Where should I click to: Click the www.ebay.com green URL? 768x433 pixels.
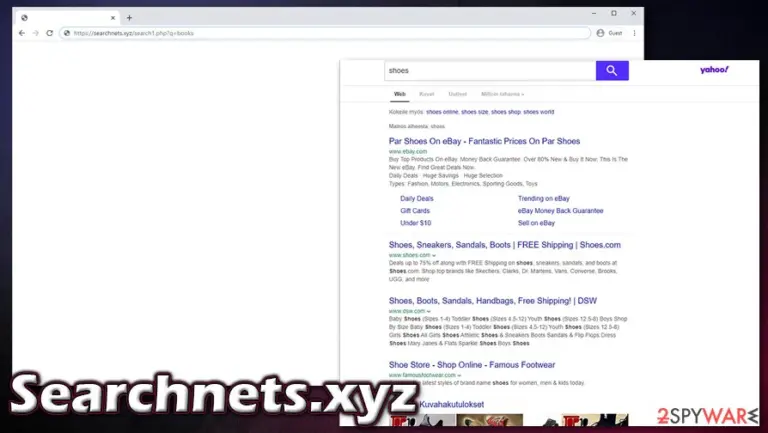[x=408, y=151]
